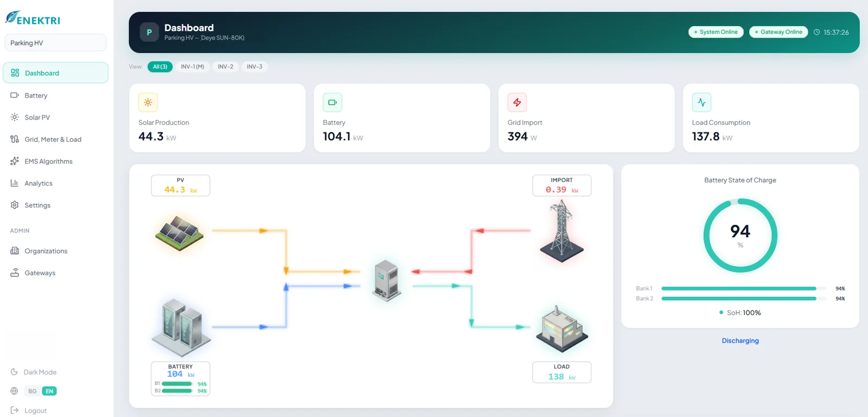This screenshot has height=417, width=868.
Task: Click the language globe icon
Action: click(14, 391)
